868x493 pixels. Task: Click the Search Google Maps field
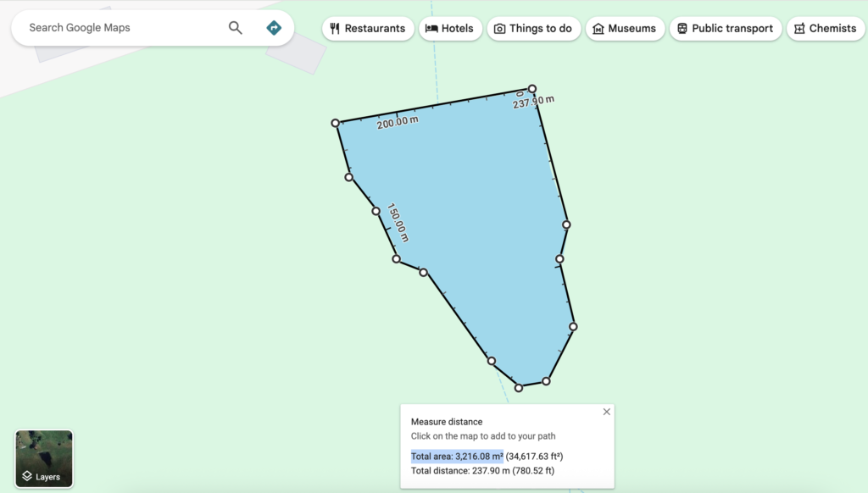119,28
